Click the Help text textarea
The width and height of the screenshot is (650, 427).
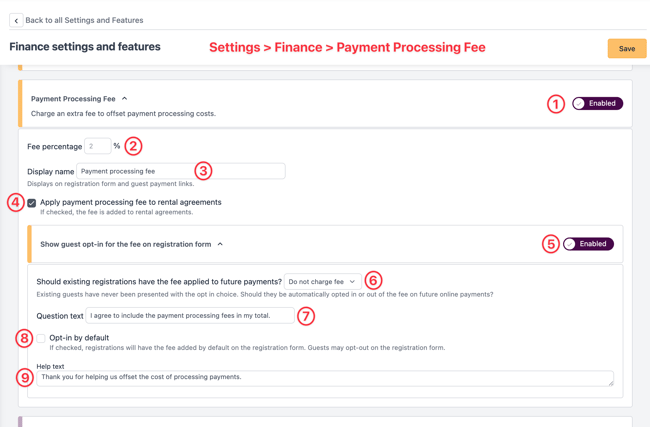coord(325,378)
